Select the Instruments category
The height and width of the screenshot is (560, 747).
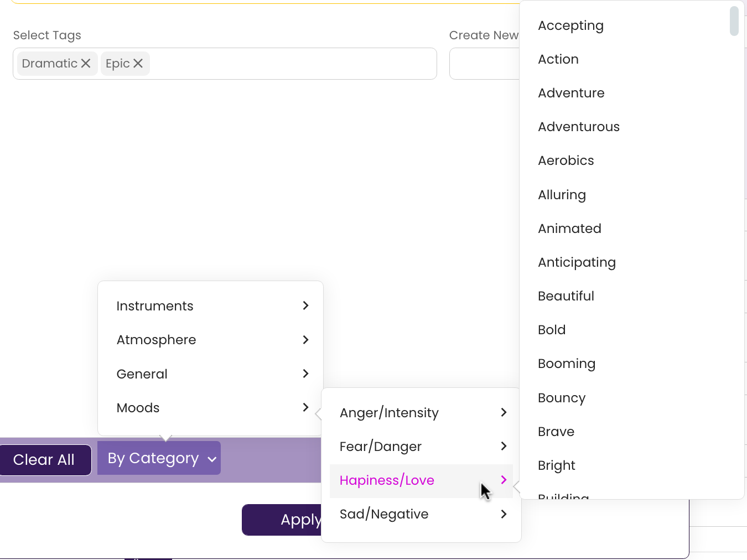pos(210,306)
